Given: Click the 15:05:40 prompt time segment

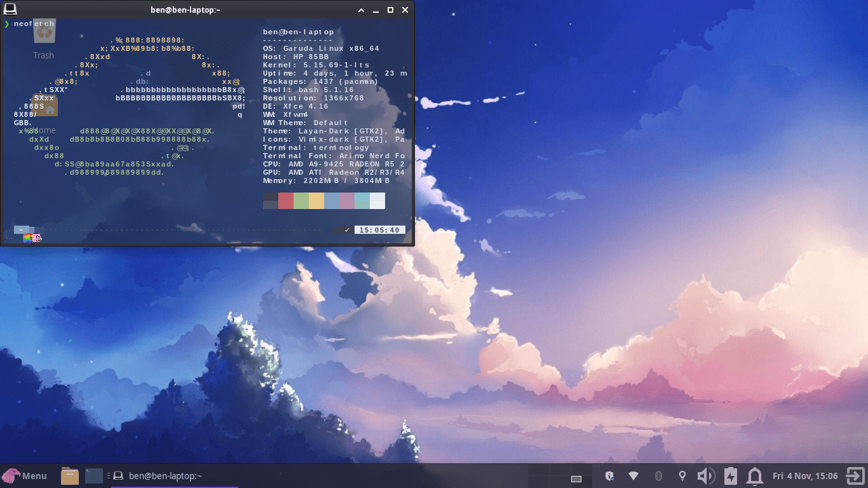Looking at the screenshot, I should coord(380,230).
